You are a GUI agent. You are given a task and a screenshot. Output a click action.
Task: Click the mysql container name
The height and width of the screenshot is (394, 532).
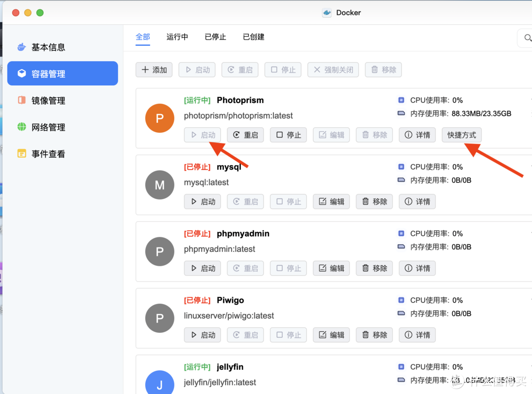tap(229, 167)
